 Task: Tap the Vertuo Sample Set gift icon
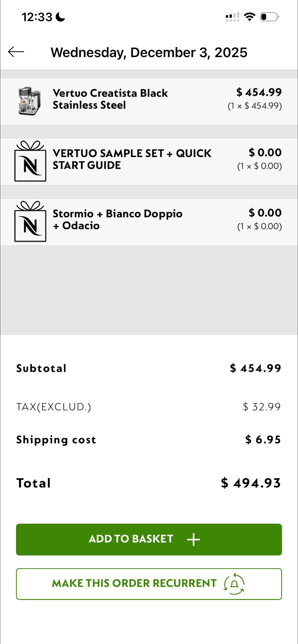pyautogui.click(x=30, y=161)
